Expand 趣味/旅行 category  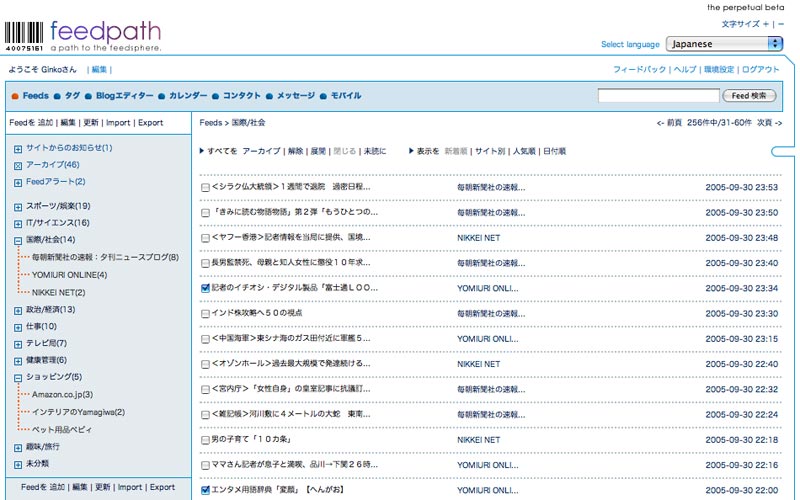(18, 448)
